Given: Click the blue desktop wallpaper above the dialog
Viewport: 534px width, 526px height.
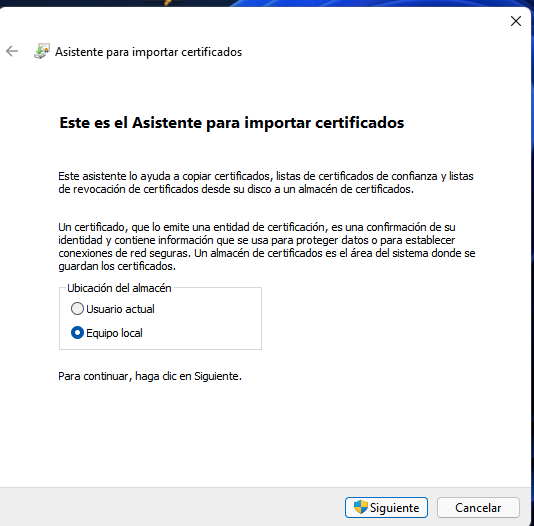Looking at the screenshot, I should tap(375, 3).
